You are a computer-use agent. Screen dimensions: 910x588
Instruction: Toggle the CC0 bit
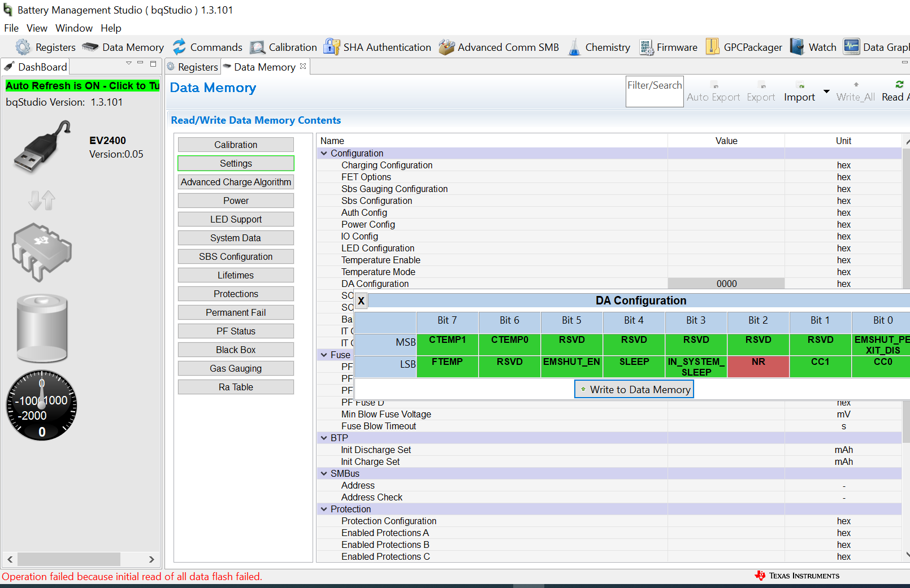[x=881, y=367]
